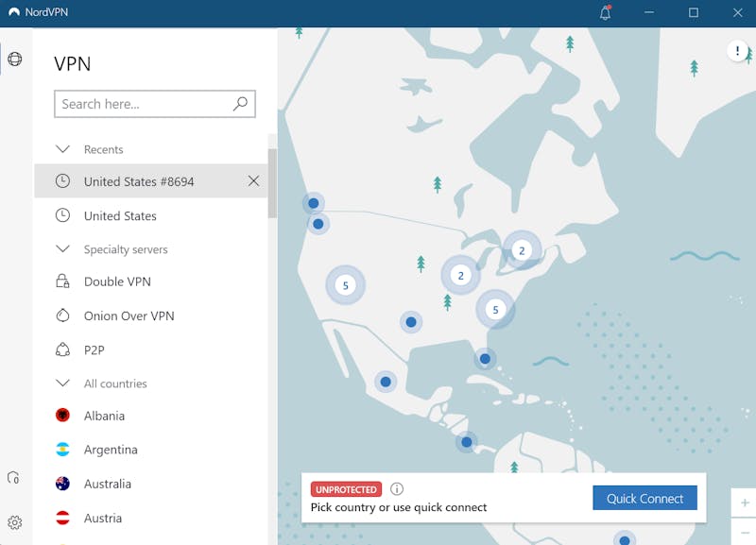
Task: Select the Florida server pin on map
Action: [485, 359]
